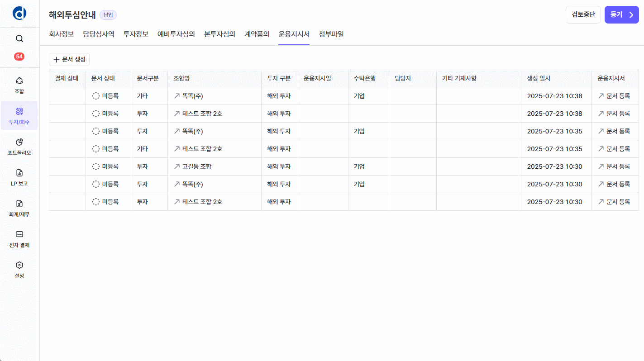Click the 납입 badge beside the title

point(108,15)
